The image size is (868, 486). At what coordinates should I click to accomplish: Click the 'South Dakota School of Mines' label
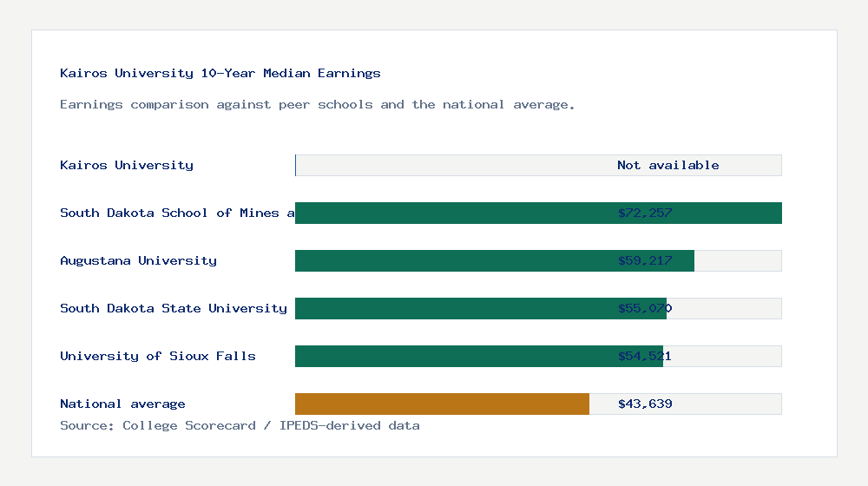pyautogui.click(x=177, y=213)
